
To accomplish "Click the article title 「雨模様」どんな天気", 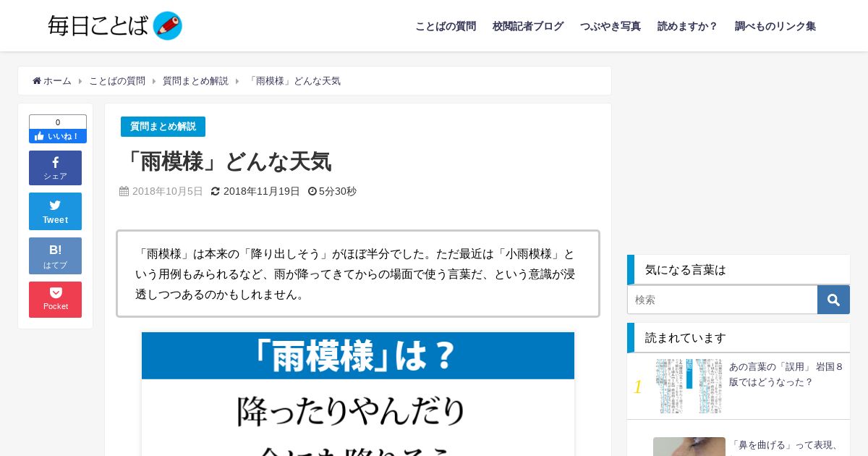I will click(x=226, y=161).
